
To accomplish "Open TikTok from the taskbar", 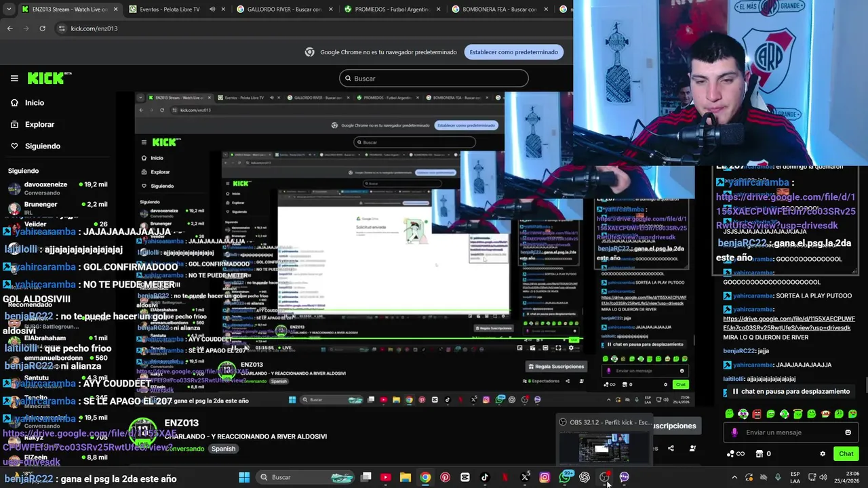I will pyautogui.click(x=485, y=477).
